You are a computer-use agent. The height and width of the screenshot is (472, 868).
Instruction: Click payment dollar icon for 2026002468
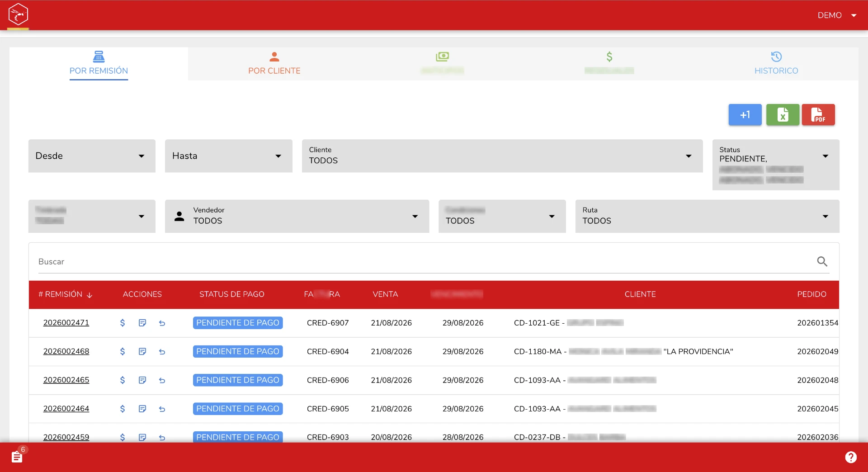(x=123, y=351)
